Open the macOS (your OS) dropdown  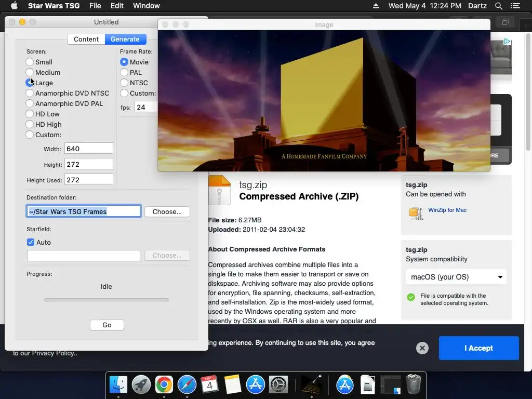click(x=456, y=277)
